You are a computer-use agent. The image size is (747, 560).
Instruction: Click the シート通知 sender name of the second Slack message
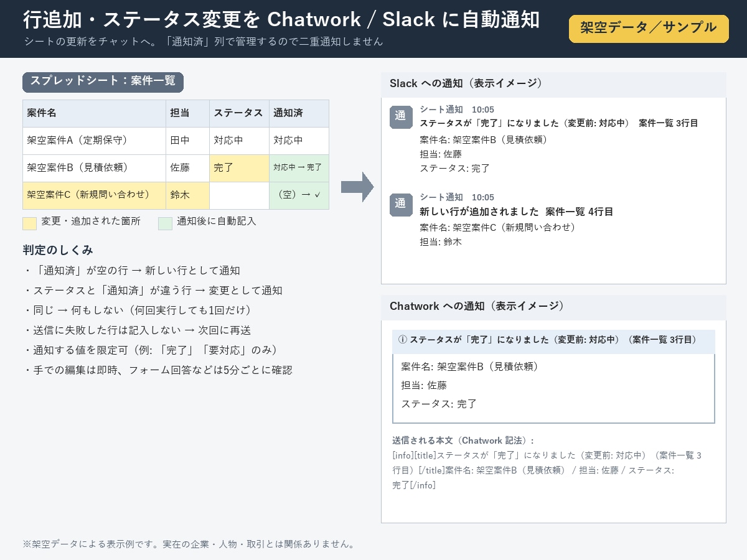(x=441, y=197)
